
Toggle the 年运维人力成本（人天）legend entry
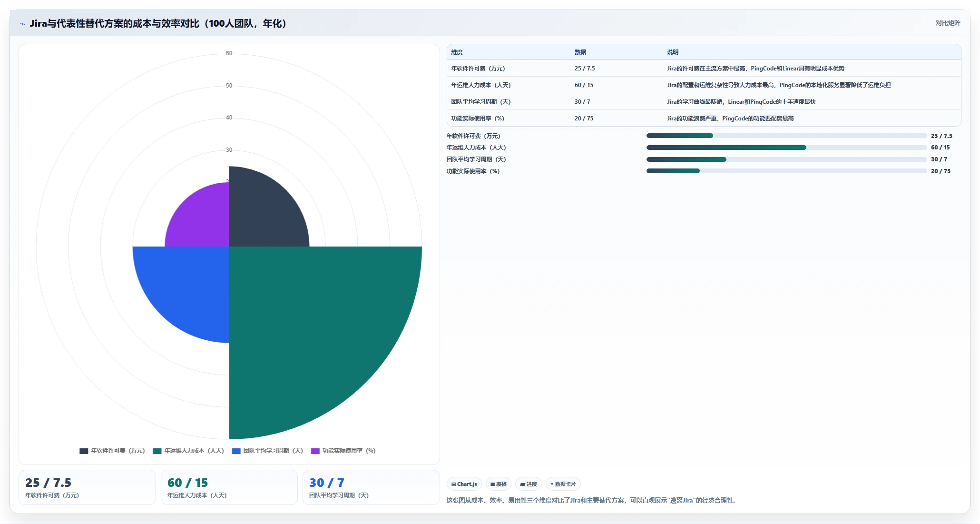188,451
